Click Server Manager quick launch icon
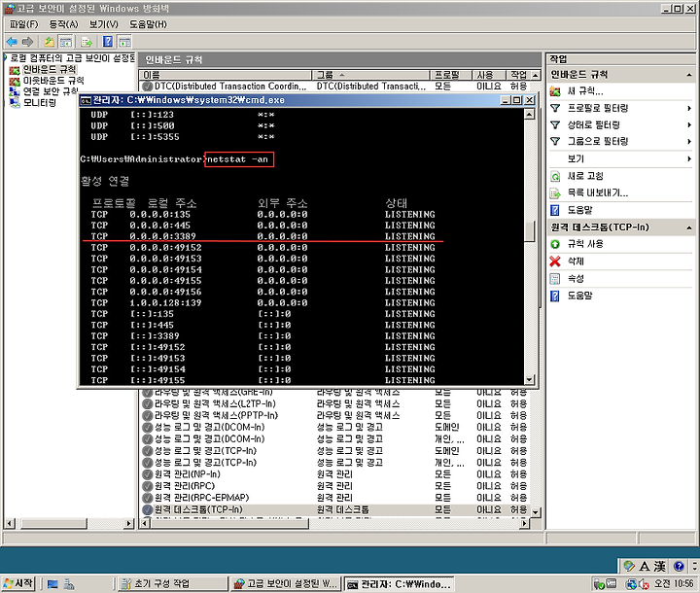The height and width of the screenshot is (593, 700). (68, 583)
